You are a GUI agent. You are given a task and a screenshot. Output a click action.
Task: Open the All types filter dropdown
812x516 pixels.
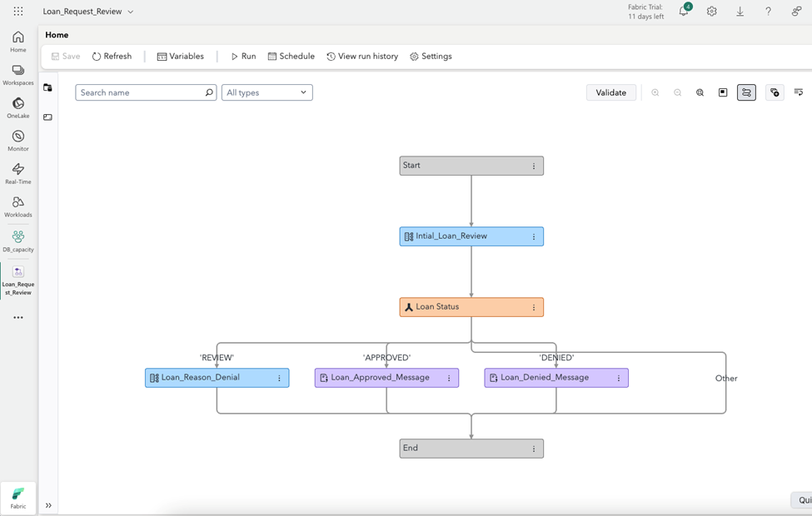(267, 92)
